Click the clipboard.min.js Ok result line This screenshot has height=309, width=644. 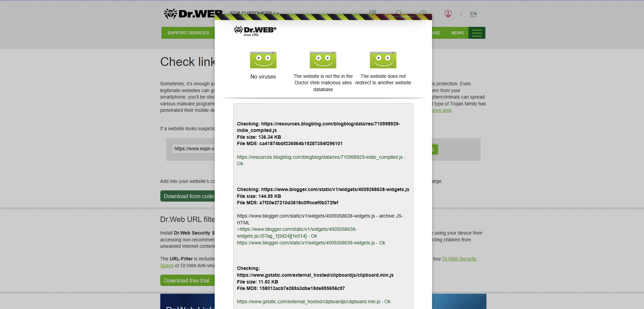click(x=314, y=302)
